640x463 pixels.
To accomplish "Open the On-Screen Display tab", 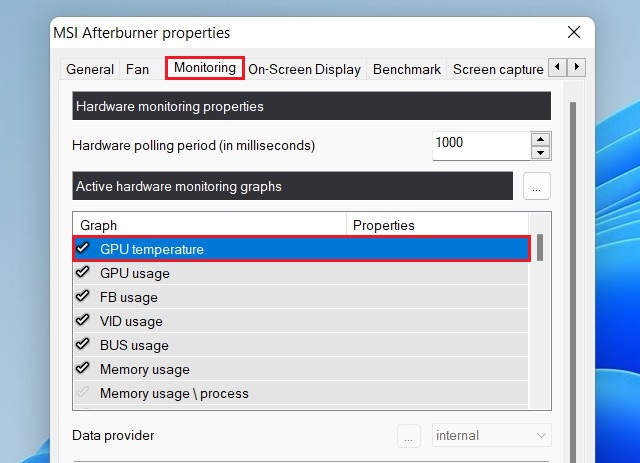I will tap(304, 69).
